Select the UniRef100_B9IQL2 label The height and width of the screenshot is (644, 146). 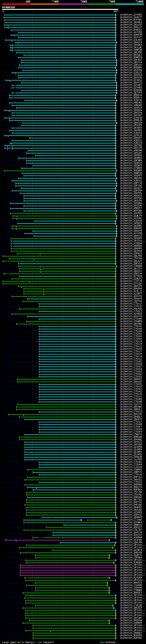tap(131, 55)
